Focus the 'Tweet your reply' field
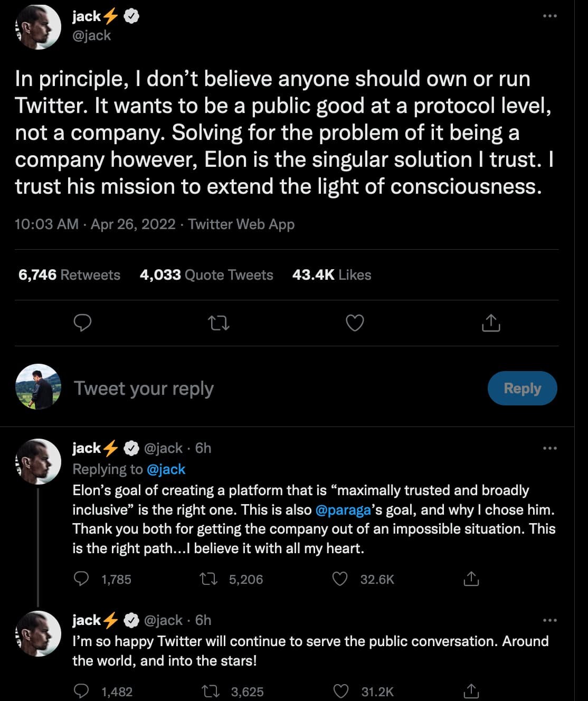588x701 pixels. pyautogui.click(x=144, y=388)
